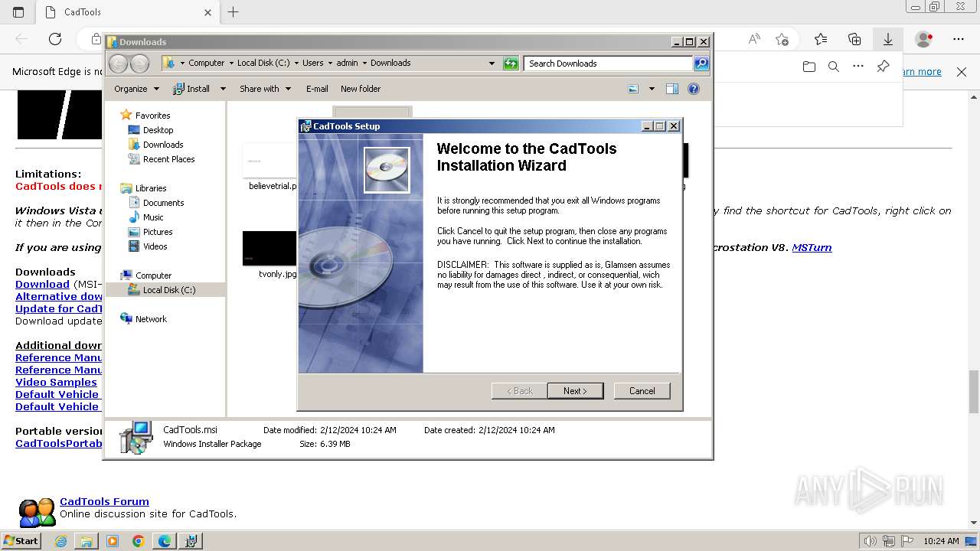This screenshot has height=551, width=980.
Task: Open Videos library
Action: (155, 246)
